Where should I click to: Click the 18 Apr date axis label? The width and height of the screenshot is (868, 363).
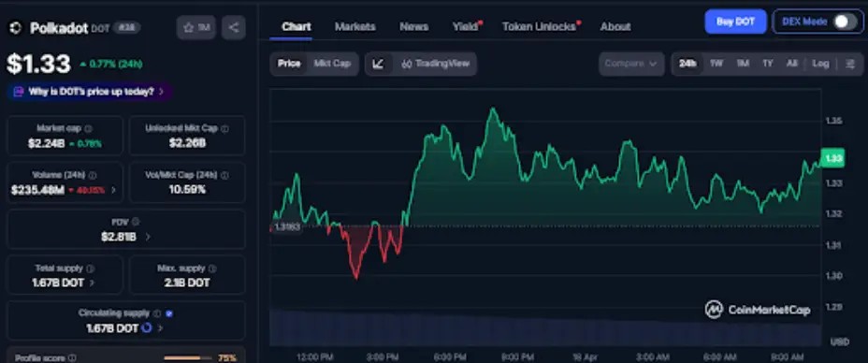click(586, 356)
